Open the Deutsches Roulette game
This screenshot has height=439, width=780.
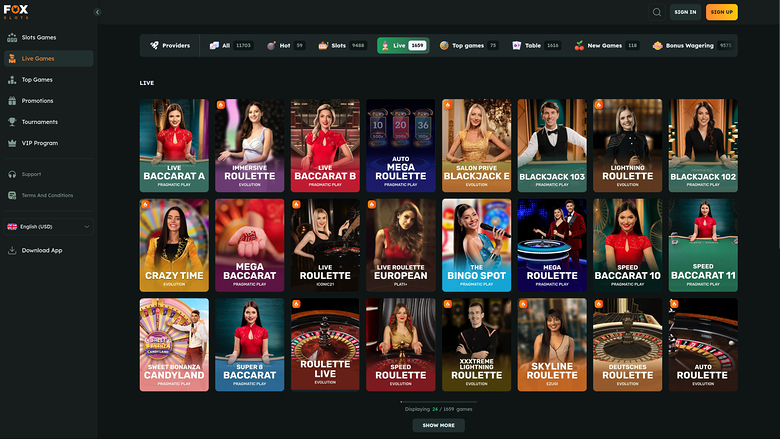pyautogui.click(x=628, y=345)
